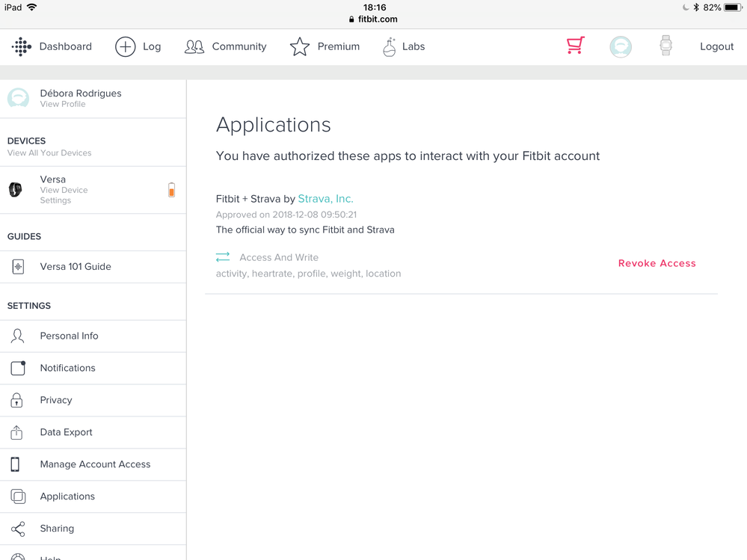Image resolution: width=747 pixels, height=560 pixels.
Task: Click 'activity, heartrate, profile, weight, location' text
Action: pyautogui.click(x=309, y=274)
